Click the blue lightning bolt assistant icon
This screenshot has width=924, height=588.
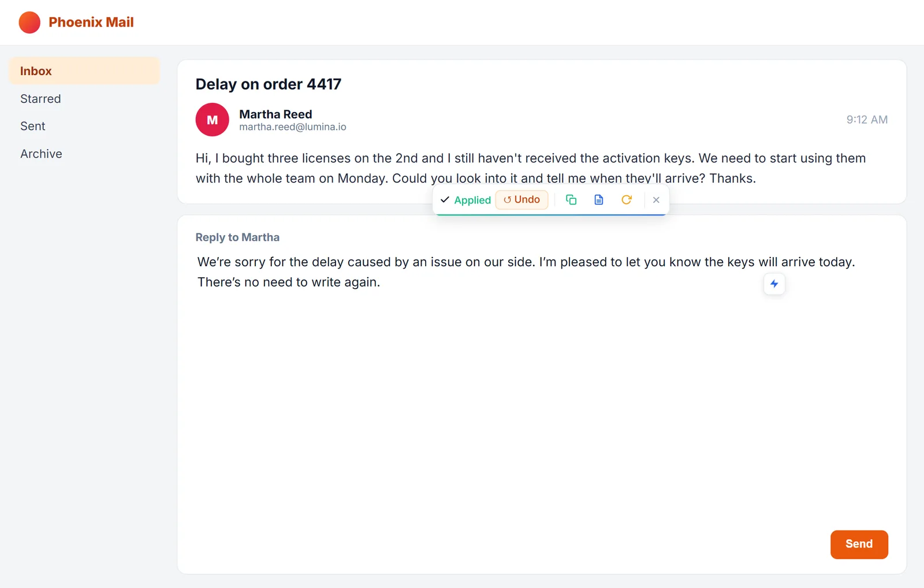[x=774, y=284]
